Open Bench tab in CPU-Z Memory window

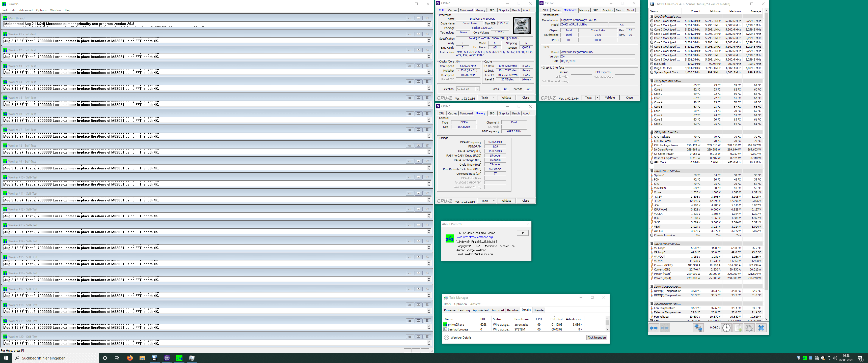click(516, 113)
